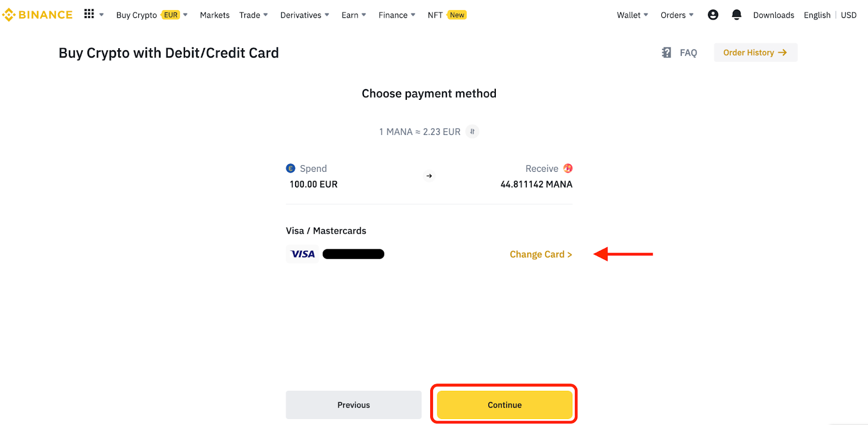Click the EUR coin icon beside Spend

coord(291,168)
